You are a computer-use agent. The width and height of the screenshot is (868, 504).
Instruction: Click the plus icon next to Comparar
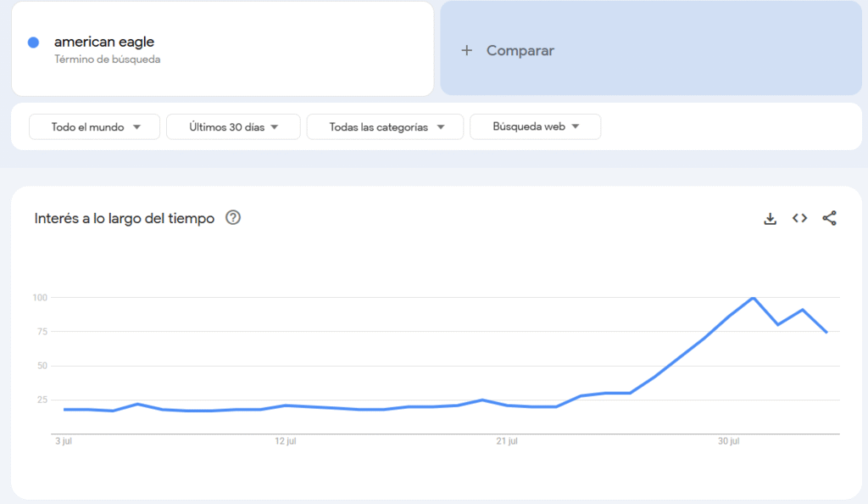pos(467,50)
